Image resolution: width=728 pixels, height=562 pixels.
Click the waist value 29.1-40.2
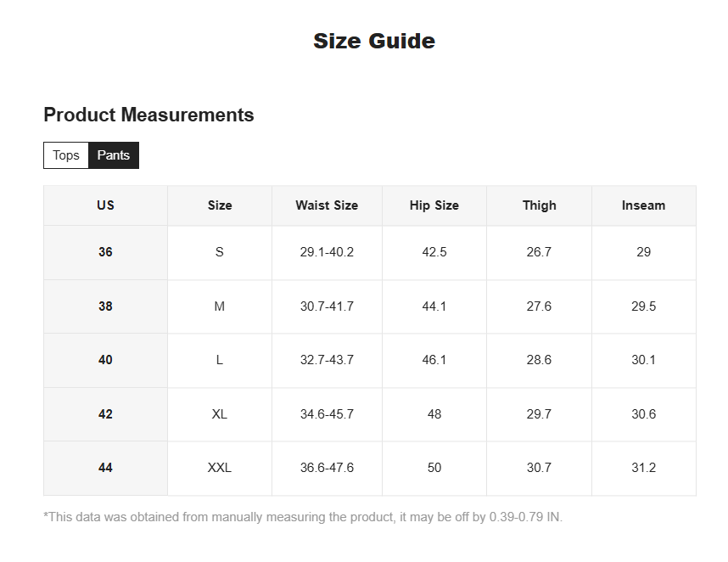(x=327, y=252)
